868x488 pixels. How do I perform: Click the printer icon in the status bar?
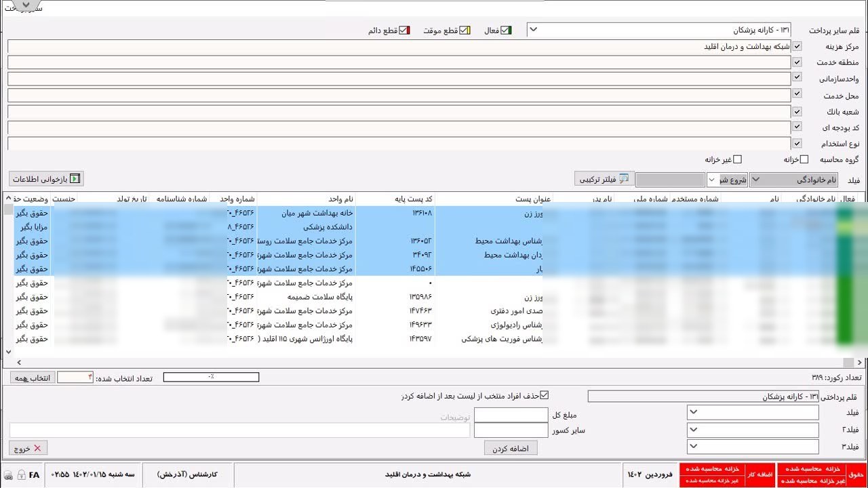tap(8, 475)
